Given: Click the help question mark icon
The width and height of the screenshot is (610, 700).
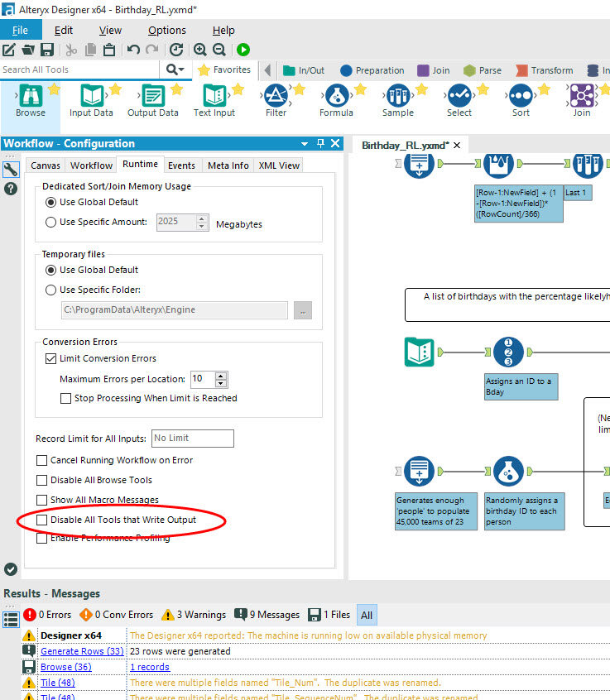Looking at the screenshot, I should [11, 189].
